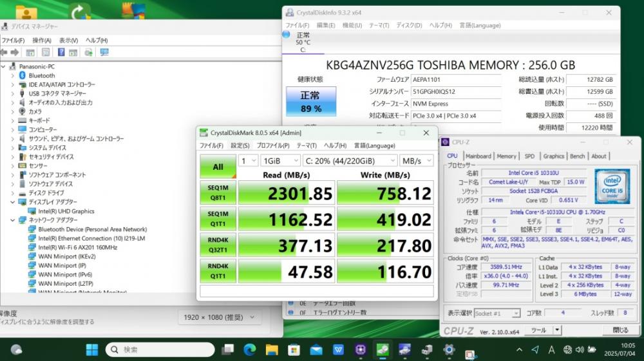This screenshot has height=361, width=644.
Task: Open the 1GiB test size dropdown
Action: [x=281, y=161]
